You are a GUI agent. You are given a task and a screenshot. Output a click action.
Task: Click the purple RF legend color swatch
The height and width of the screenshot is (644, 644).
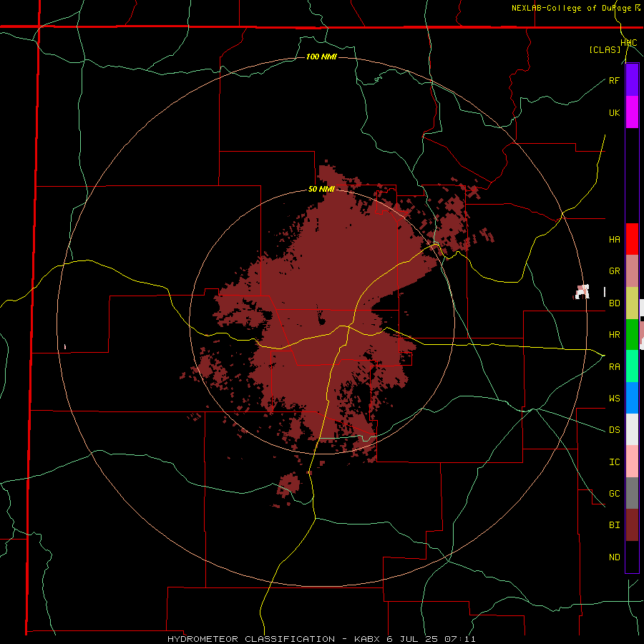632,80
